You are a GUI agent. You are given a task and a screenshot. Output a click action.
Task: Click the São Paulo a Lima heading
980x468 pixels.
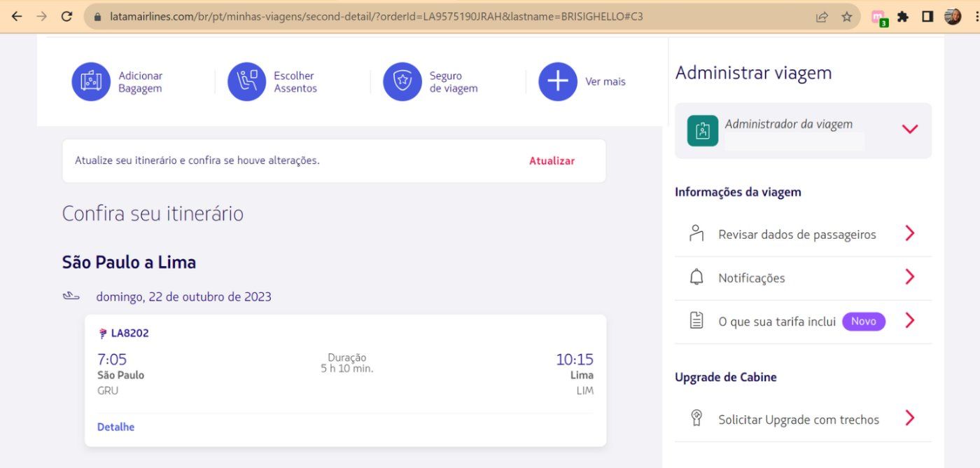[129, 263]
